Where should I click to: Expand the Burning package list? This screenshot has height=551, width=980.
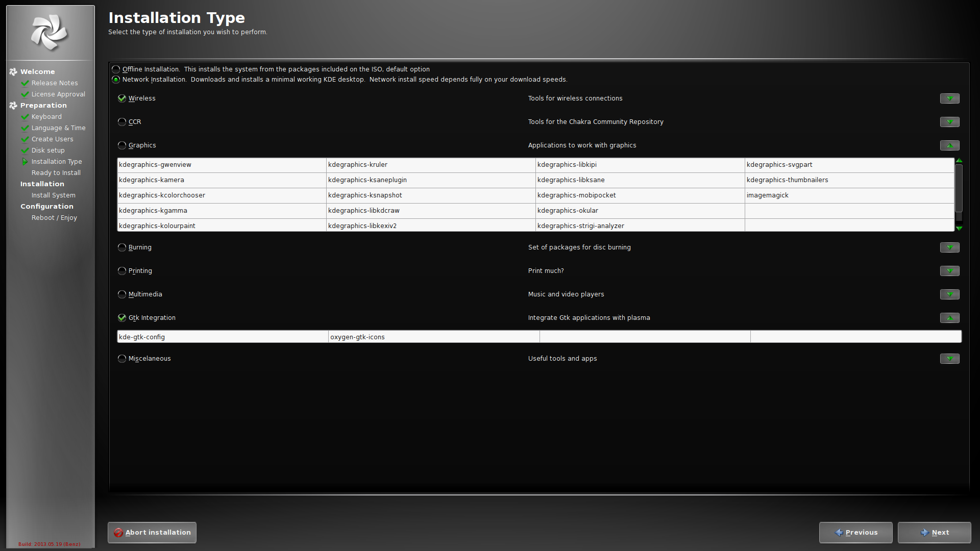pos(949,247)
